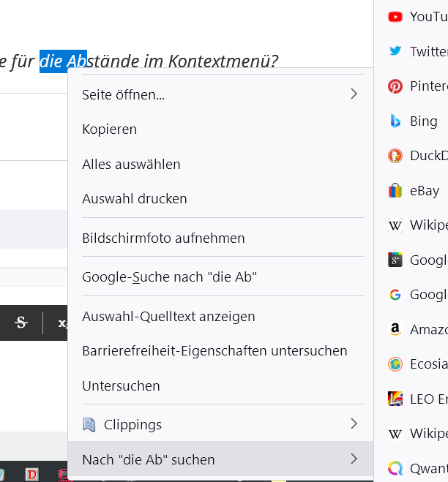The height and width of the screenshot is (482, 448).
Task: Choose the Pinterest search icon
Action: [x=395, y=86]
